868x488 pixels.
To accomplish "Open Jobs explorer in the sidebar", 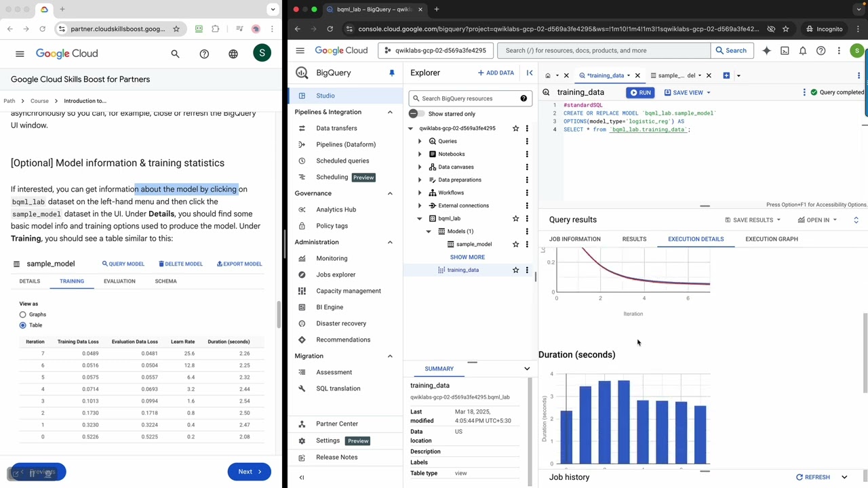I will coord(336,274).
